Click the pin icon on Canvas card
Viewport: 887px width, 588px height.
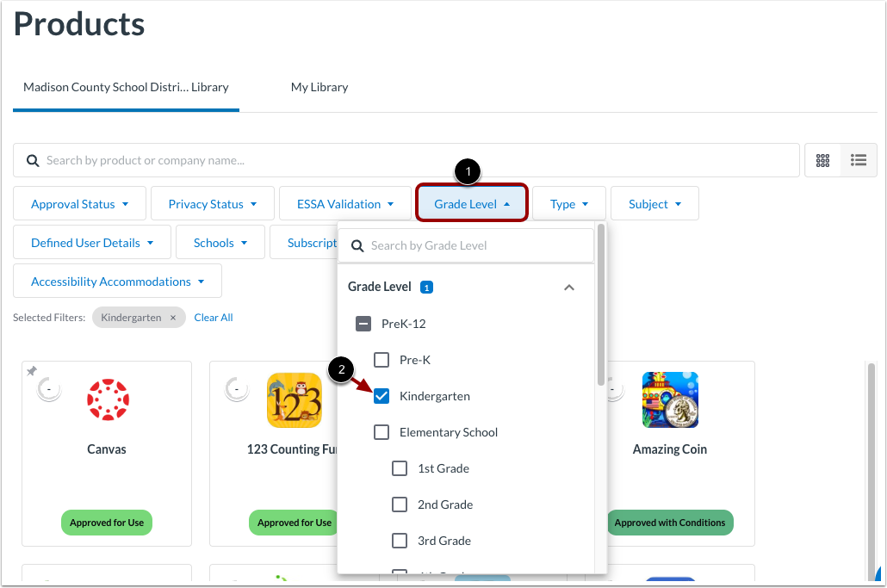point(32,371)
